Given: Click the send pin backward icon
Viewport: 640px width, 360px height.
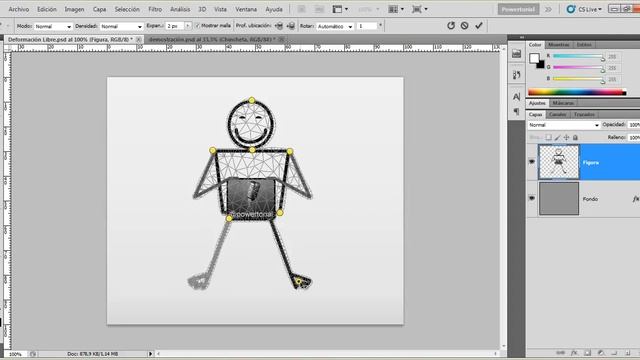Looking at the screenshot, I should pos(291,26).
